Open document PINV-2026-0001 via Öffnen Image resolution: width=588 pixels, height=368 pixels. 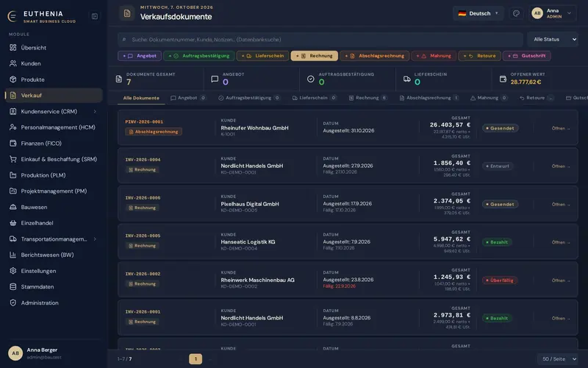click(x=561, y=128)
